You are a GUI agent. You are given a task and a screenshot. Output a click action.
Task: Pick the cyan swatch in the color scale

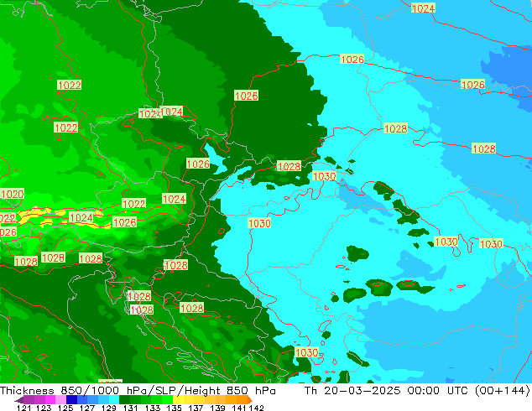[x=114, y=400]
